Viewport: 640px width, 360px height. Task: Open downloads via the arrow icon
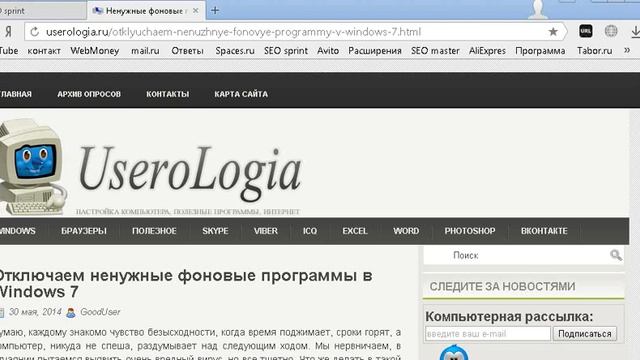point(636,31)
